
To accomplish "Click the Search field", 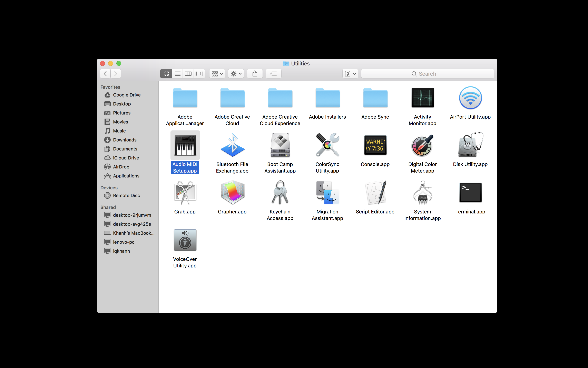I will tap(428, 74).
